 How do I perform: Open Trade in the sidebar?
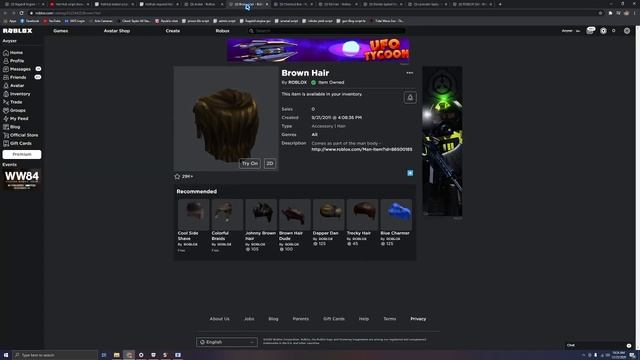13,102
